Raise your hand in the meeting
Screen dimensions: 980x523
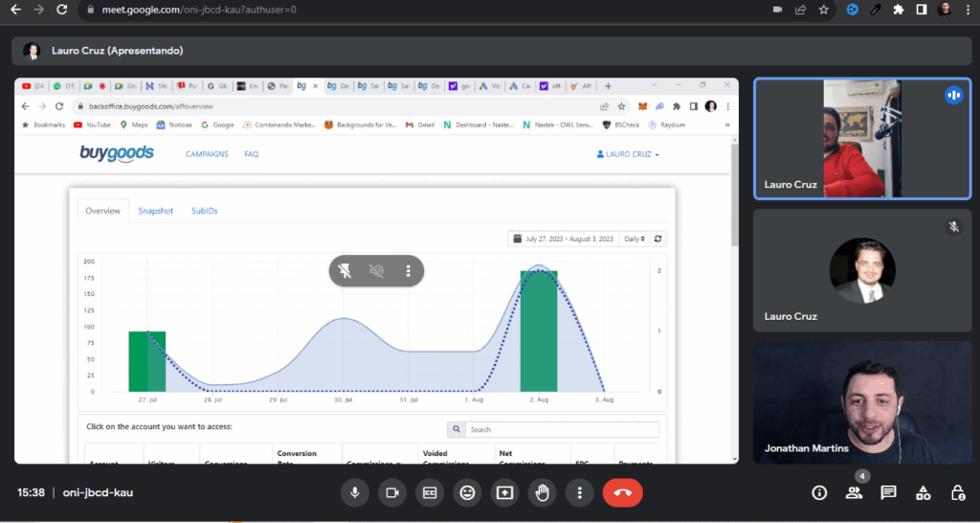[x=542, y=492]
